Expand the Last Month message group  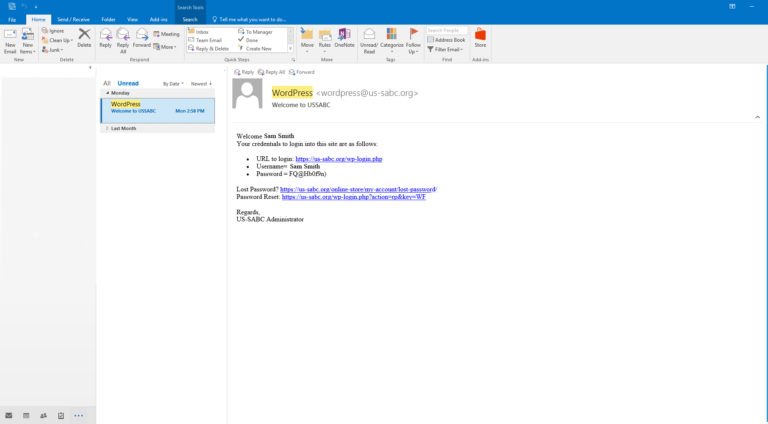(x=106, y=129)
